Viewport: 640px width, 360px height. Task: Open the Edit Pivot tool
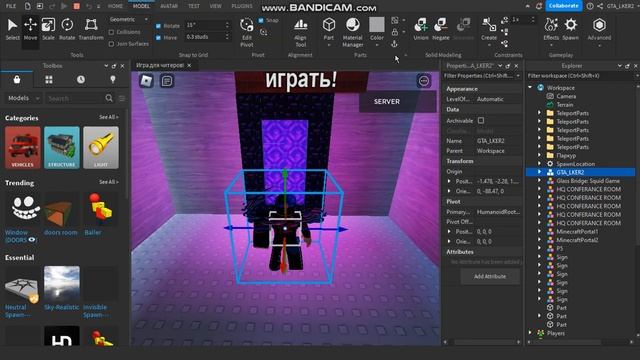(x=247, y=33)
